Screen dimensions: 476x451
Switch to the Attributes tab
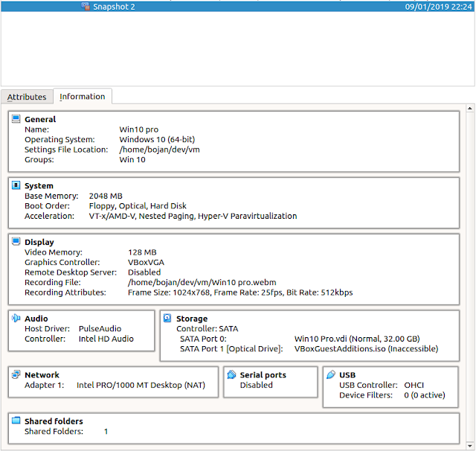click(x=27, y=97)
